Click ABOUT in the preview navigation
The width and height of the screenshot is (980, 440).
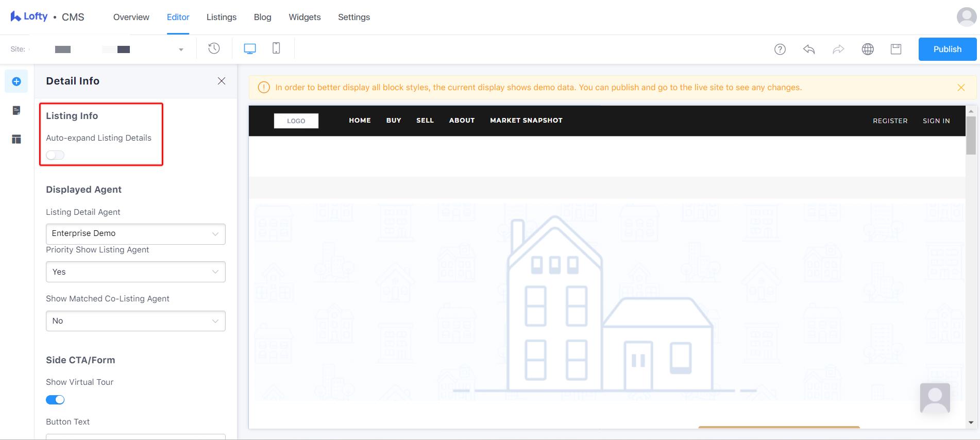pyautogui.click(x=462, y=120)
